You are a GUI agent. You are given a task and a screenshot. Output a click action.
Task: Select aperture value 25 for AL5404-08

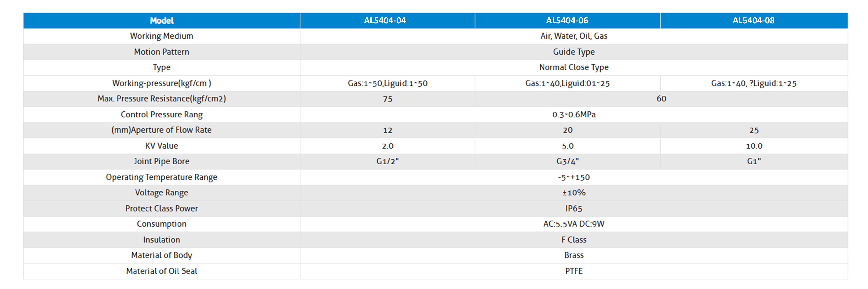(x=754, y=130)
